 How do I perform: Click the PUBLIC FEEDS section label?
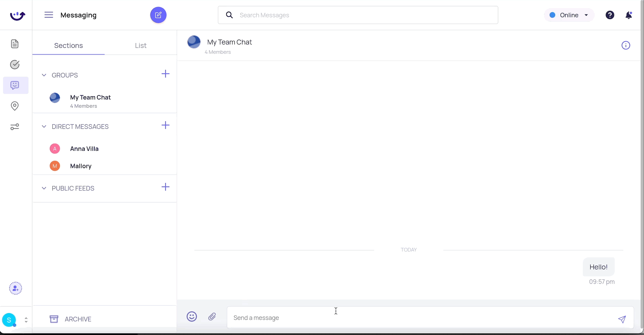pos(73,188)
